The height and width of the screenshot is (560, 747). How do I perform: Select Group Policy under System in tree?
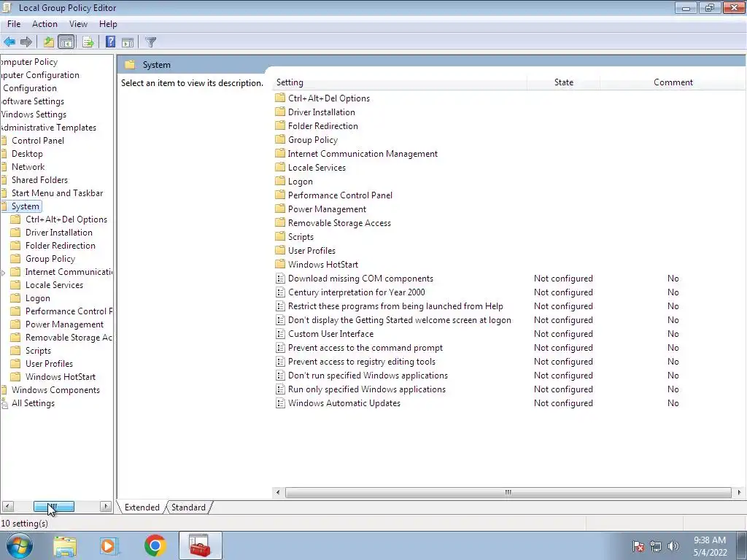(50, 259)
